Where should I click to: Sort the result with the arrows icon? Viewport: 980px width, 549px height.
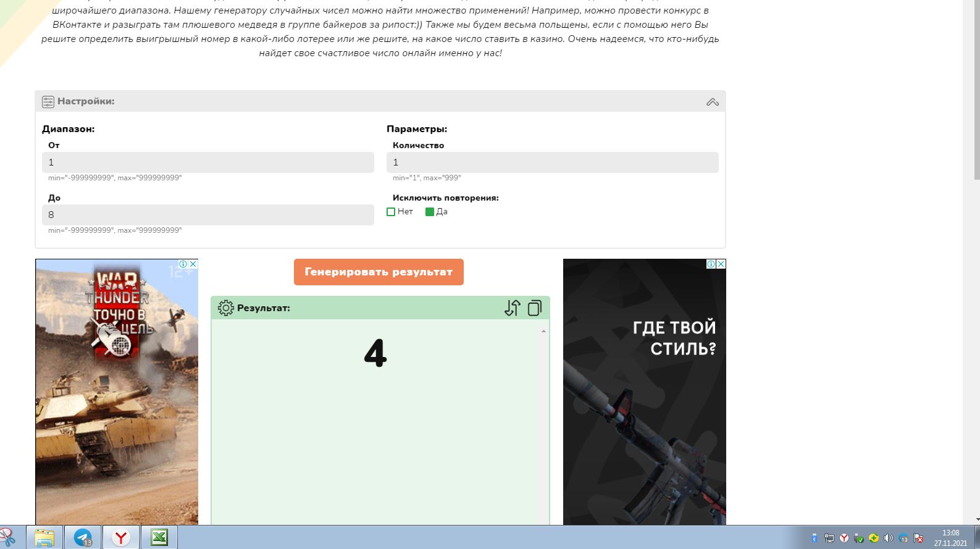513,308
